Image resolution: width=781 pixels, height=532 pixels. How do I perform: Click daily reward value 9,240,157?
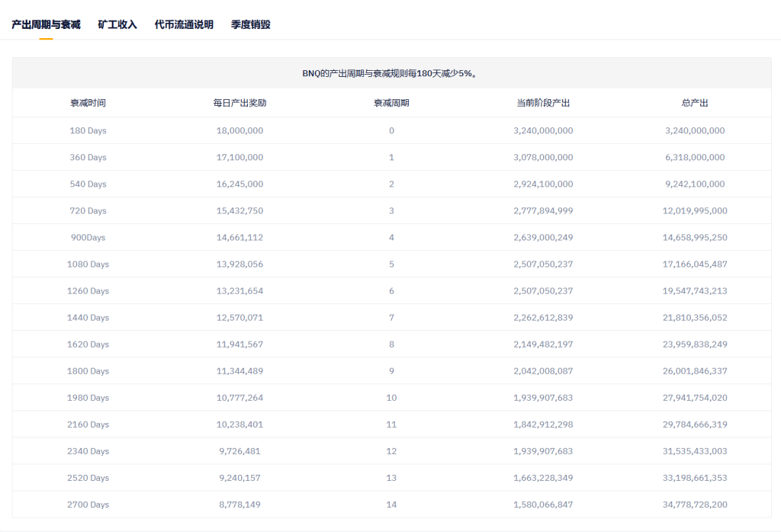(239, 478)
